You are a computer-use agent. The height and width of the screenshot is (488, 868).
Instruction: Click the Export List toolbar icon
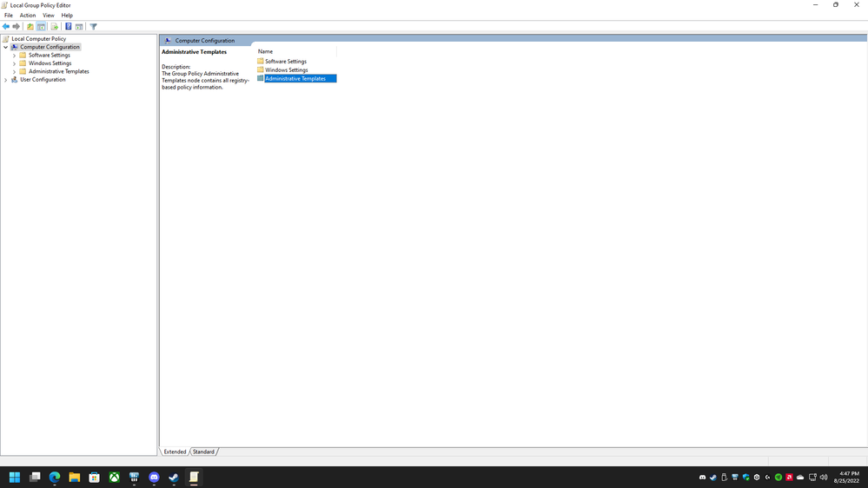pyautogui.click(x=54, y=27)
